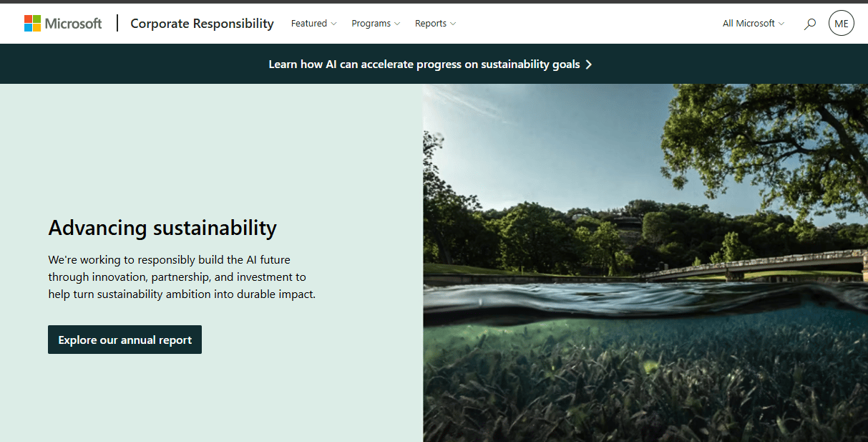Click the Explore our annual report button

coord(125,340)
